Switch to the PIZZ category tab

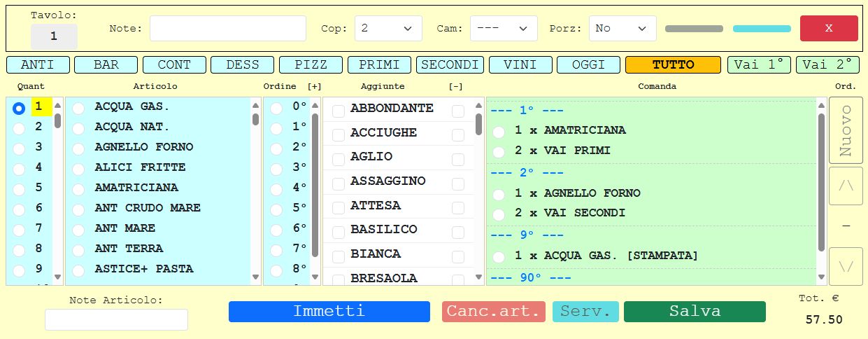coord(311,64)
